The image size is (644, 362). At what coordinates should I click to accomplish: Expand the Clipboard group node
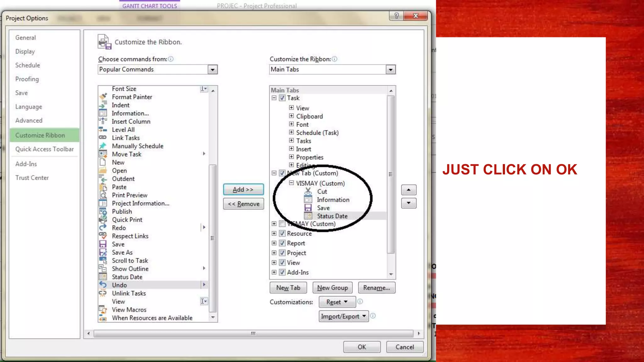pos(291,116)
